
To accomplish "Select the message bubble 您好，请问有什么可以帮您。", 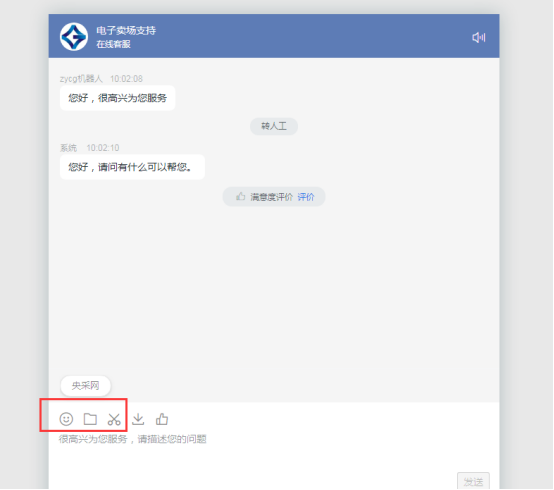I will click(x=132, y=167).
